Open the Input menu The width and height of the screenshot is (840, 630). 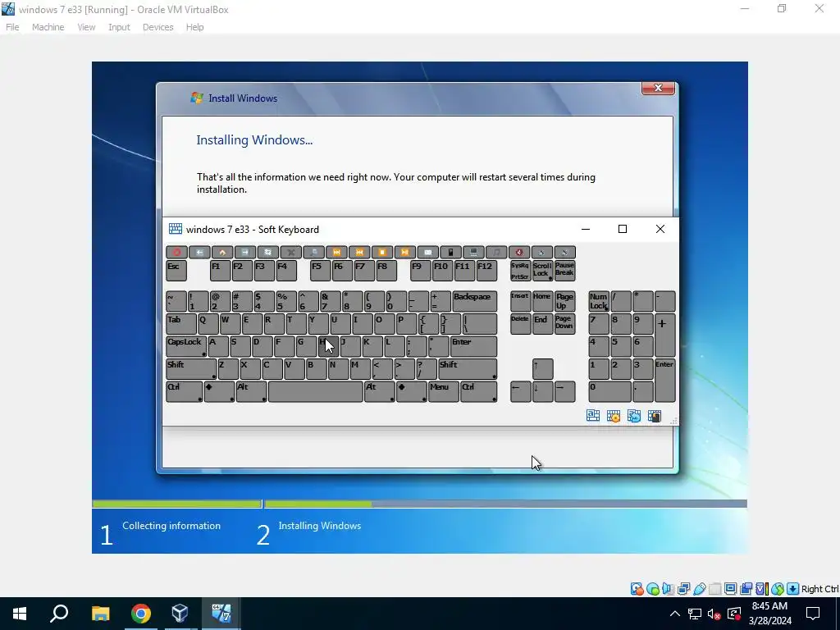pyautogui.click(x=119, y=27)
